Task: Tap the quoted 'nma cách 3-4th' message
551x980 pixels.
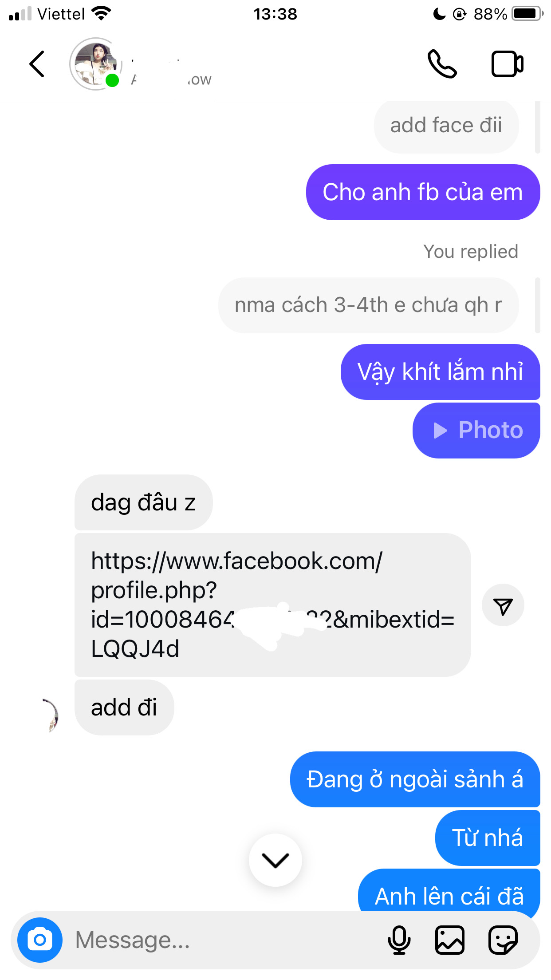Action: tap(368, 305)
